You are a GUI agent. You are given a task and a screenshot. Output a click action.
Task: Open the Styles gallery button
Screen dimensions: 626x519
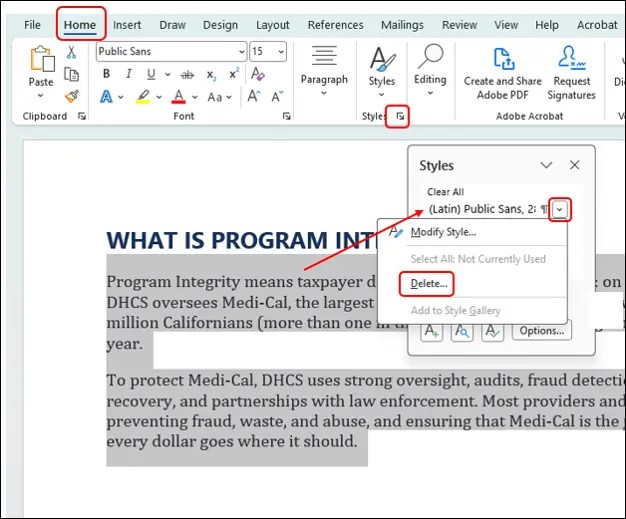(x=382, y=71)
